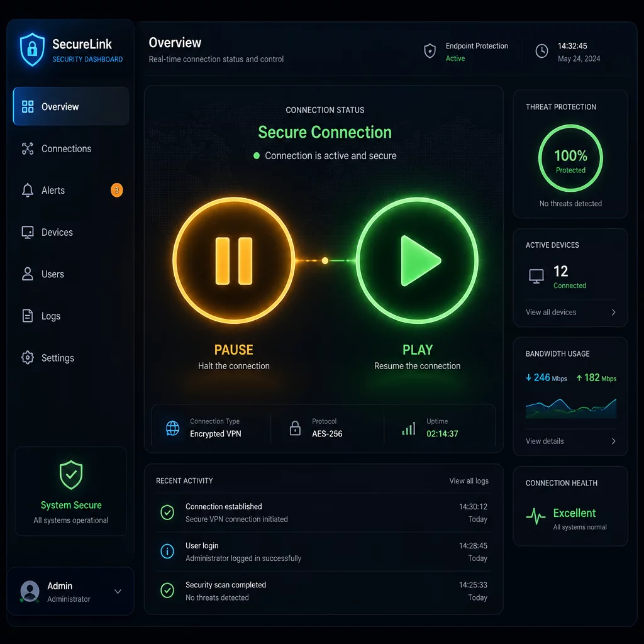Click the globe icon for Connection Type
Screen dimensions: 644x644
tap(172, 428)
